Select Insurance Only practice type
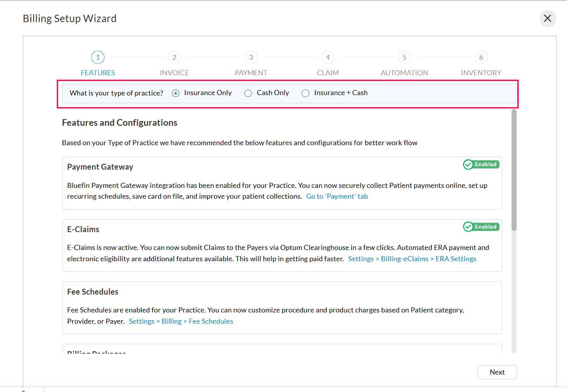 176,93
